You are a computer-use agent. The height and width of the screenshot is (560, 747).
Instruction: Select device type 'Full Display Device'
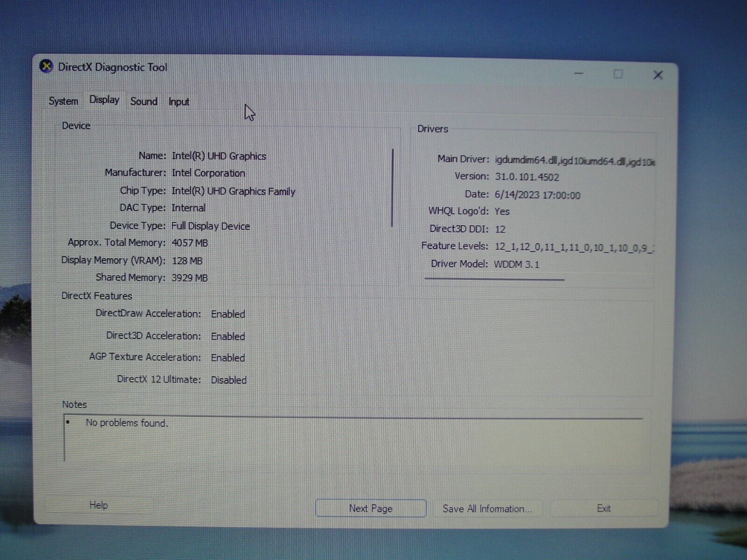[211, 226]
